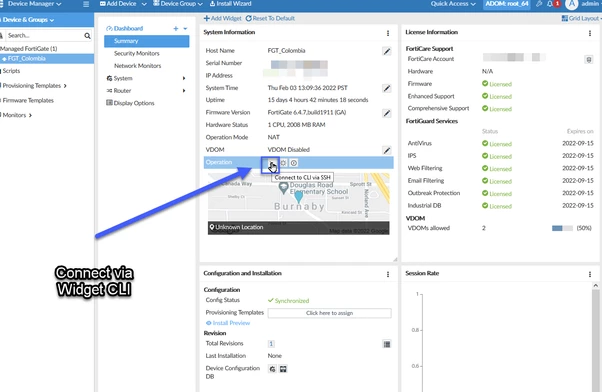Viewport: 602px width, 392px height.
Task: Click the map location pin
Action: coord(298,197)
